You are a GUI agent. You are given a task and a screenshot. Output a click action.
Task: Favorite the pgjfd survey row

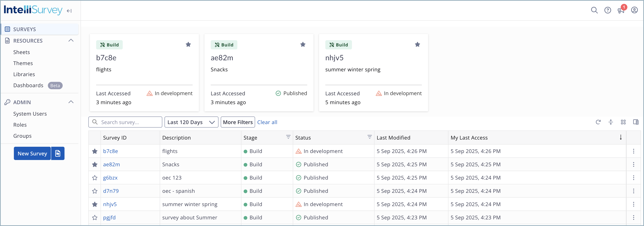[x=94, y=217]
